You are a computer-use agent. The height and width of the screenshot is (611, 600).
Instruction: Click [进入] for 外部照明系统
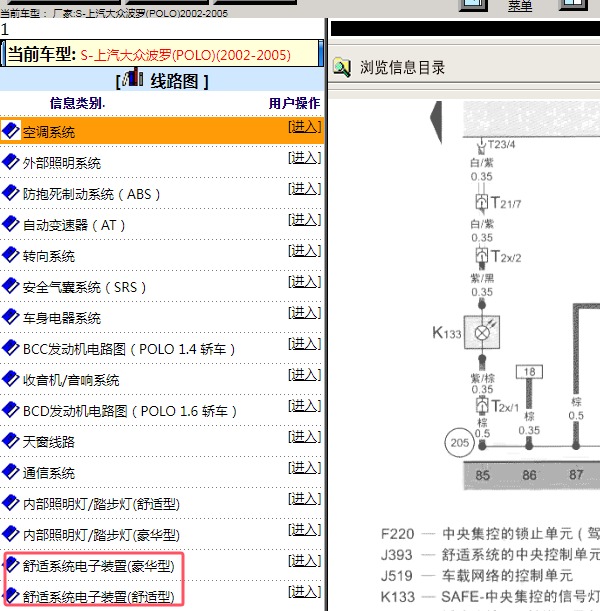click(x=305, y=158)
